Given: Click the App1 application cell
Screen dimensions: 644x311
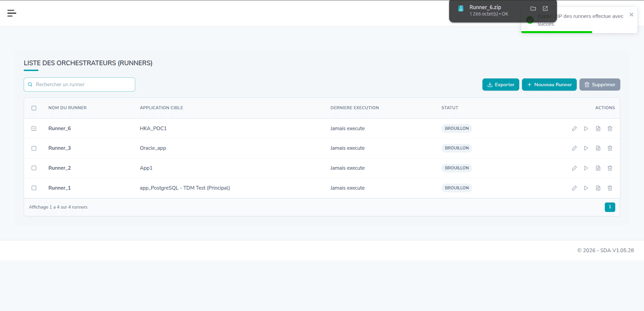Looking at the screenshot, I should 146,168.
